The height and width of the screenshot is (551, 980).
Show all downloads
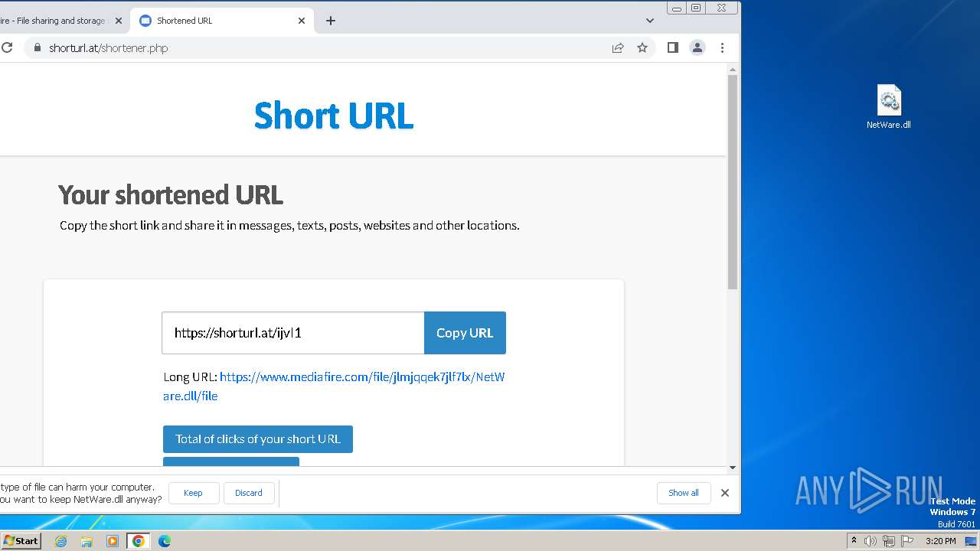[684, 493]
